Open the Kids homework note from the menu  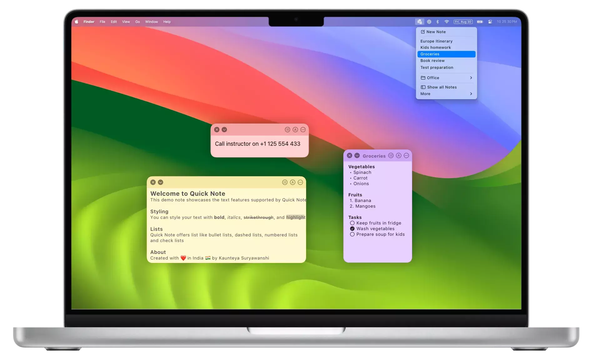click(x=446, y=48)
